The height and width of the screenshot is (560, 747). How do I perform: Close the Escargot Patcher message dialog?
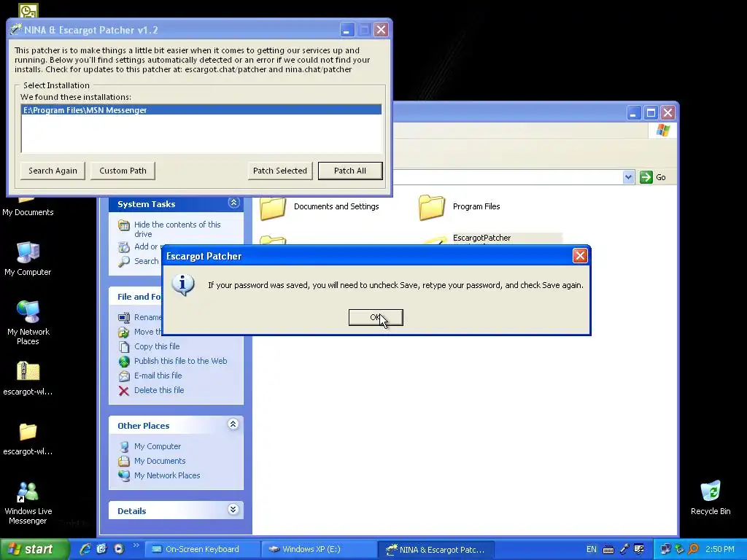pyautogui.click(x=580, y=256)
